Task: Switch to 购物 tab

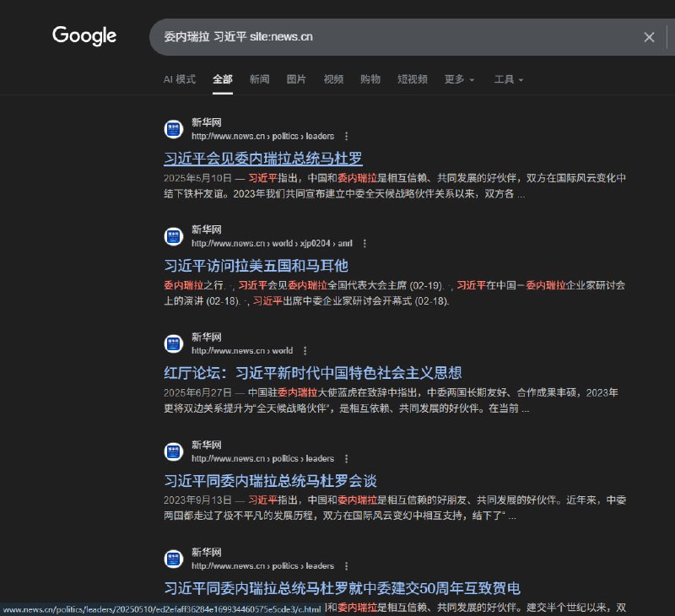Action: coord(370,79)
